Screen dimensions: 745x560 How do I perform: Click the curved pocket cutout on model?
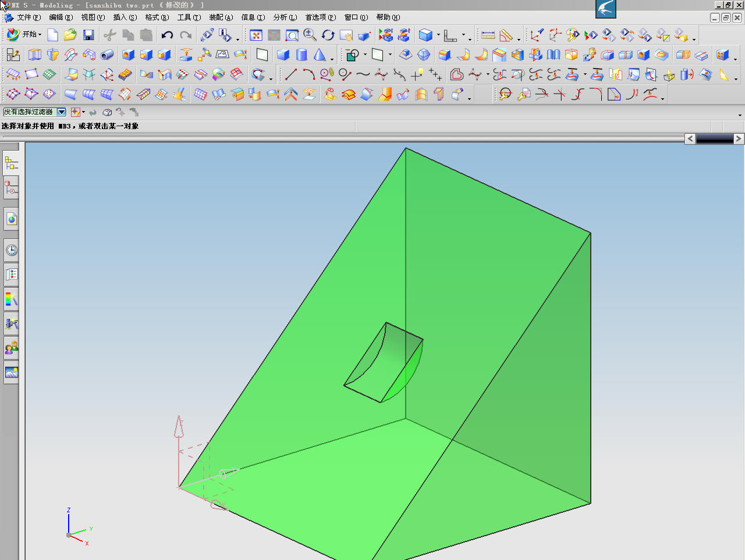click(x=384, y=363)
